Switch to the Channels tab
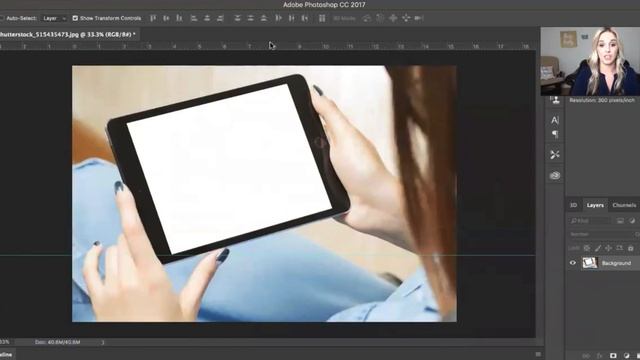This screenshot has height=360, width=640. pos(624,205)
